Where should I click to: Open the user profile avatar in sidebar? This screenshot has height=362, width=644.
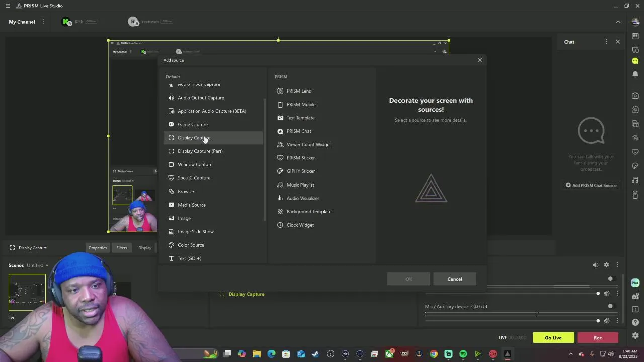[635, 22]
